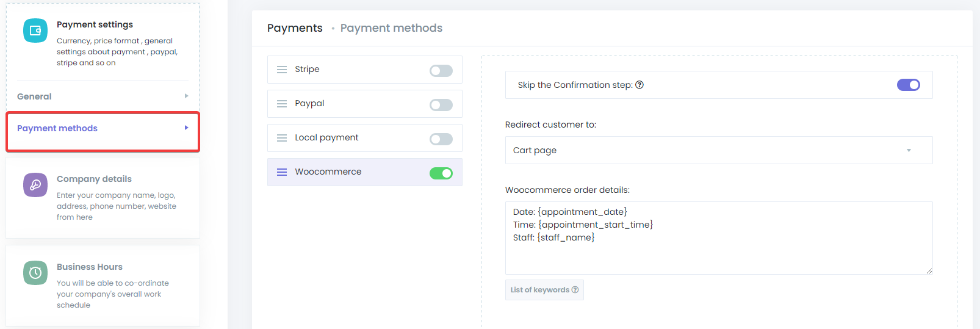Open the General settings menu item
The width and height of the screenshot is (980, 329).
tap(103, 96)
